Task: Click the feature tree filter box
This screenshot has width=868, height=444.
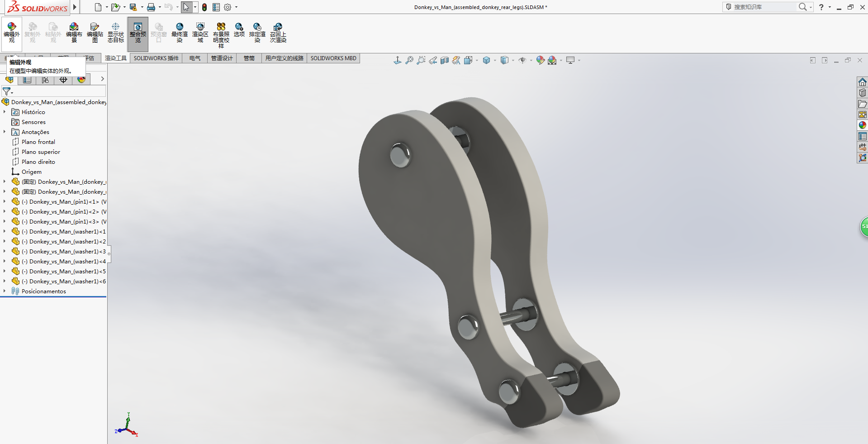Action: tap(54, 91)
